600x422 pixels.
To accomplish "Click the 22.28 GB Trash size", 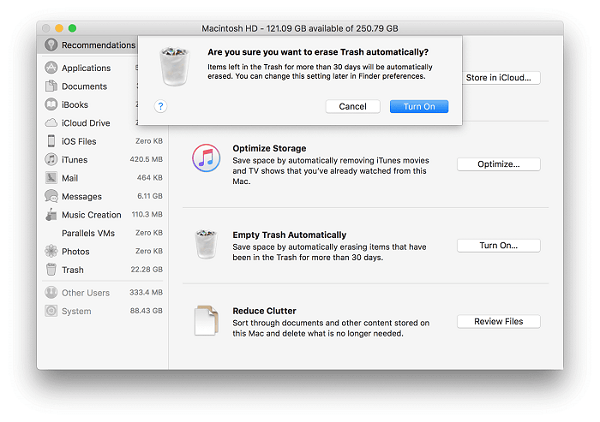I will [x=147, y=269].
